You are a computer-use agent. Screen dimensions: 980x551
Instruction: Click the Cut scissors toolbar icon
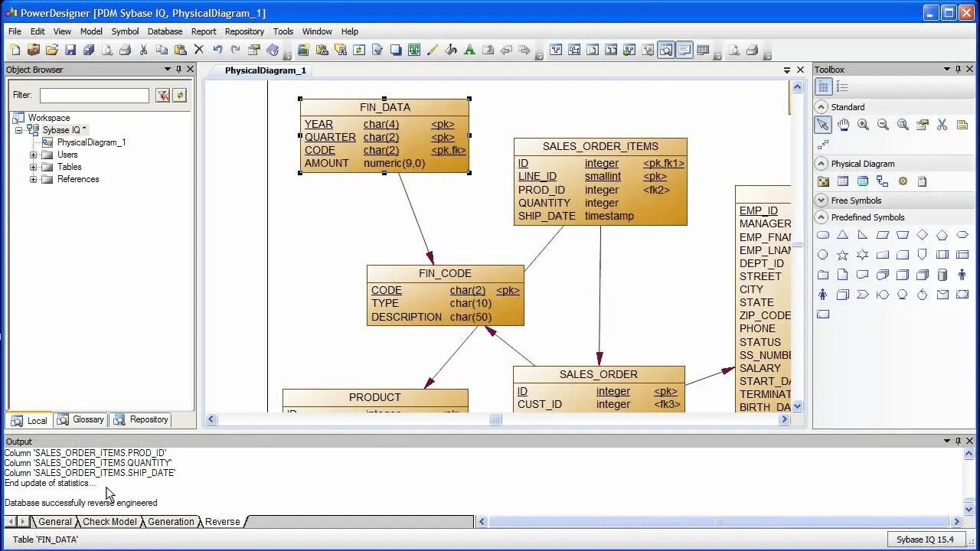pyautogui.click(x=143, y=51)
